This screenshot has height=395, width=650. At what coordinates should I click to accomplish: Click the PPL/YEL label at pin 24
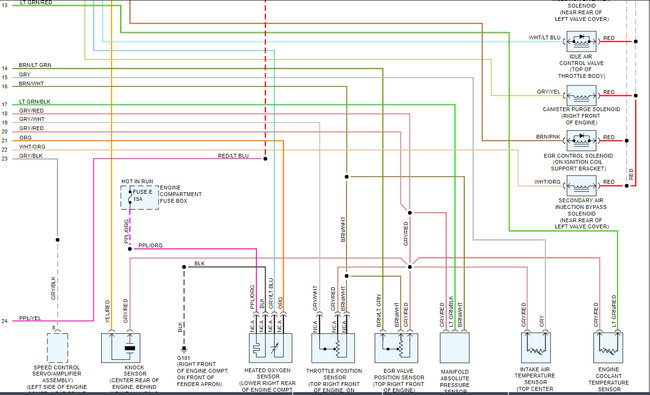[30, 318]
